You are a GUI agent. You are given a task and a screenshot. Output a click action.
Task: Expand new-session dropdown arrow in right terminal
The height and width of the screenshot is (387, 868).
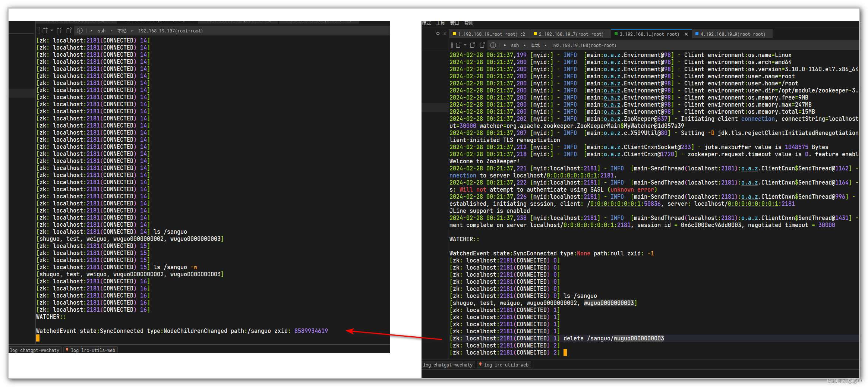pyautogui.click(x=465, y=45)
